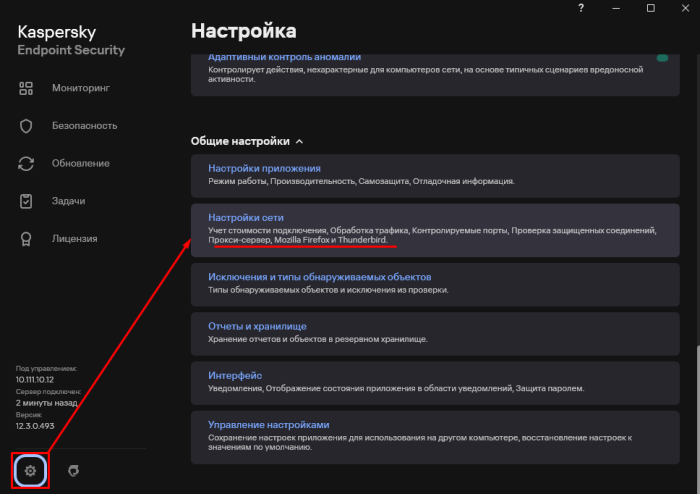Toggle the Адаптивный контроль аномалий switch

[x=662, y=59]
